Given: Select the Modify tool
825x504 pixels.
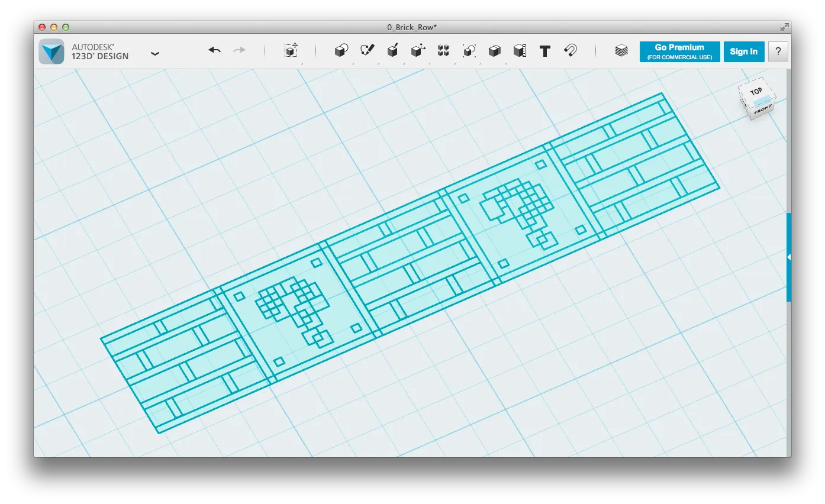Looking at the screenshot, I should (418, 51).
